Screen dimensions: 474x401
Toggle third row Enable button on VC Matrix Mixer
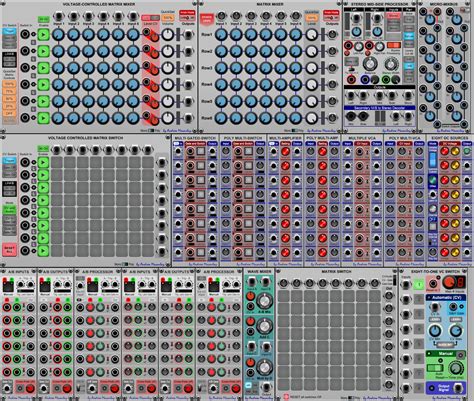(43, 68)
